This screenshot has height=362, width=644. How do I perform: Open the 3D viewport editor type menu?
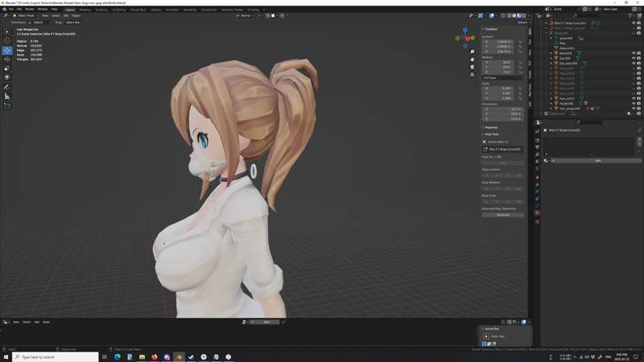[6, 15]
